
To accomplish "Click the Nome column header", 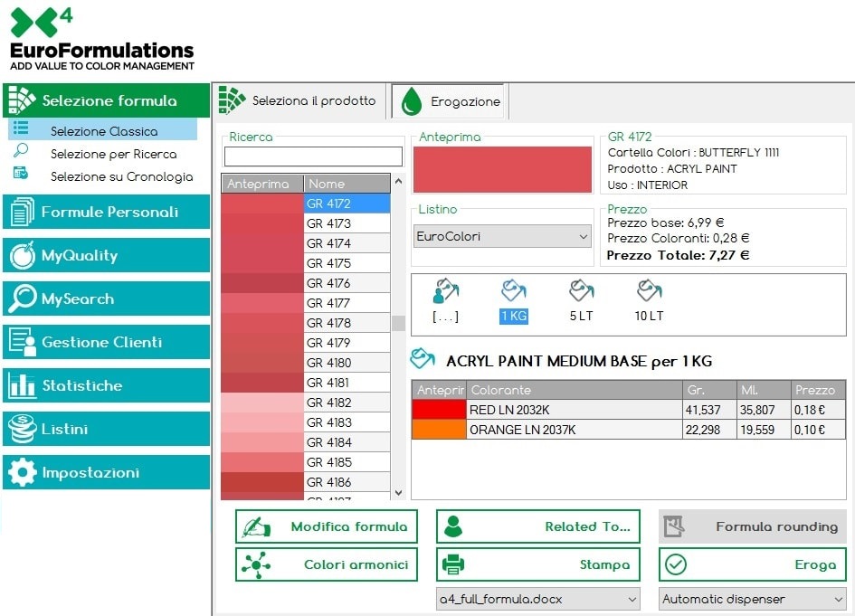I will pyautogui.click(x=347, y=184).
